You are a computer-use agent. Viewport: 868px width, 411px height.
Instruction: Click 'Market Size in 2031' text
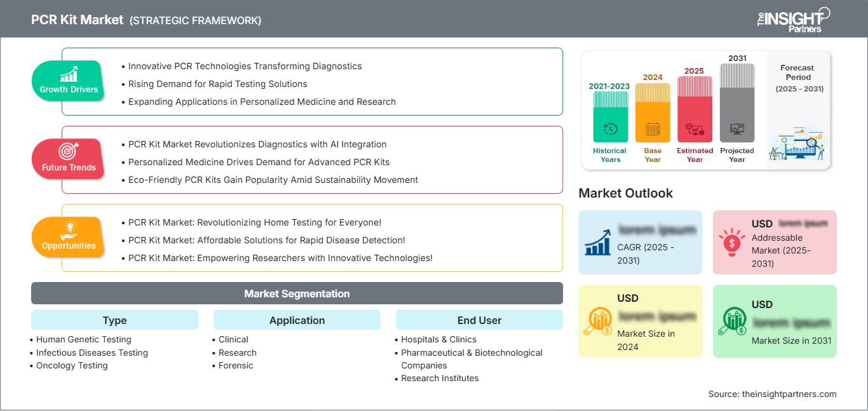pyautogui.click(x=791, y=340)
